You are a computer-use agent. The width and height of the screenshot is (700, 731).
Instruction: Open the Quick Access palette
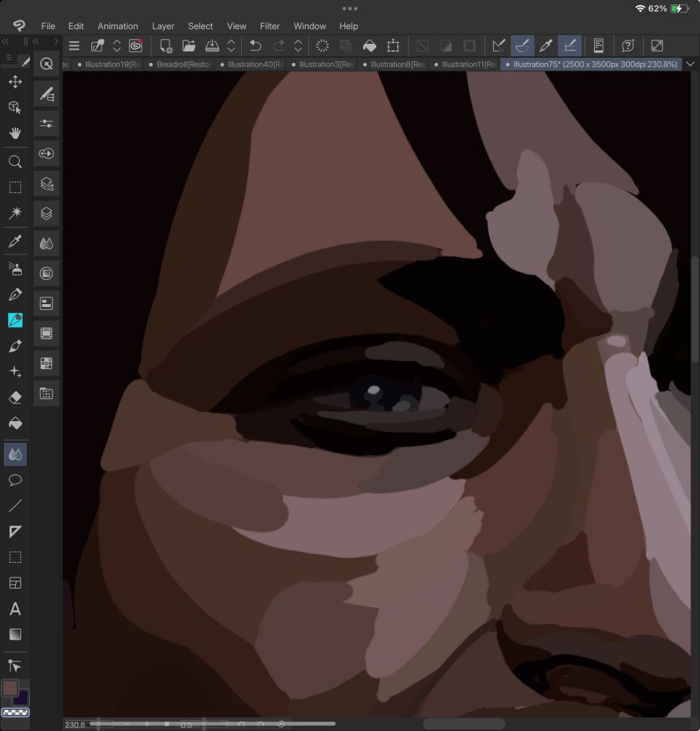pos(46,64)
